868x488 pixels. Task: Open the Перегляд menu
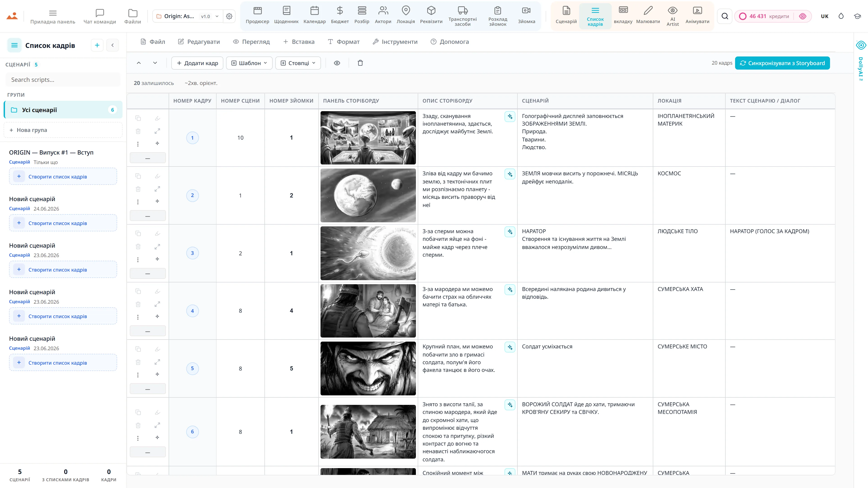tap(251, 42)
